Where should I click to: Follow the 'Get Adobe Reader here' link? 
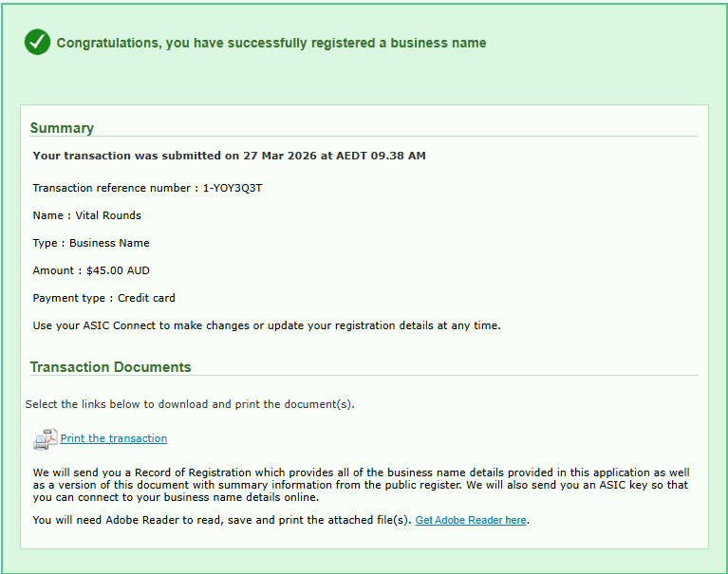click(x=471, y=520)
